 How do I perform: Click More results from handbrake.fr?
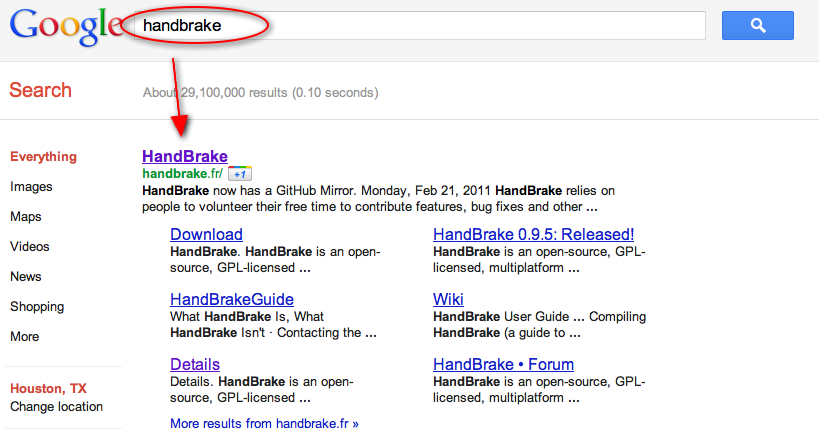pyautogui.click(x=264, y=423)
